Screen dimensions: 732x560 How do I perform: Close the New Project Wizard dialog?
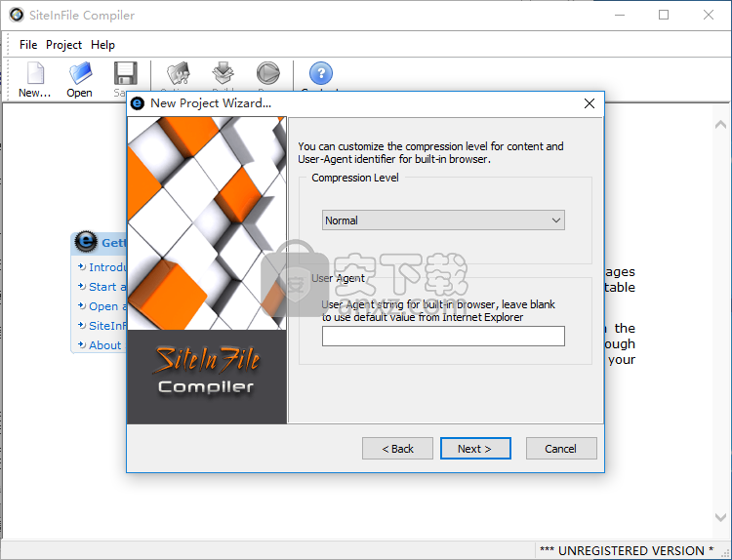(x=590, y=103)
